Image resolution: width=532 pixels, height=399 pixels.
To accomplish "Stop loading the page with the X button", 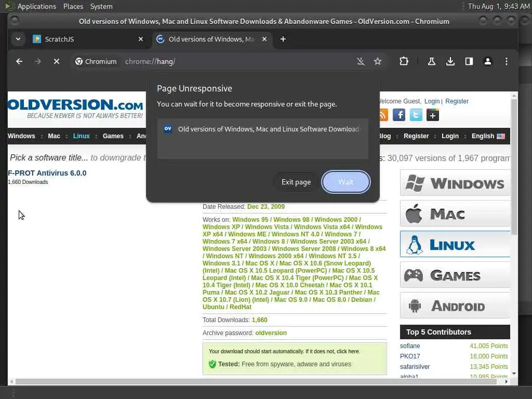I will coord(57,61).
